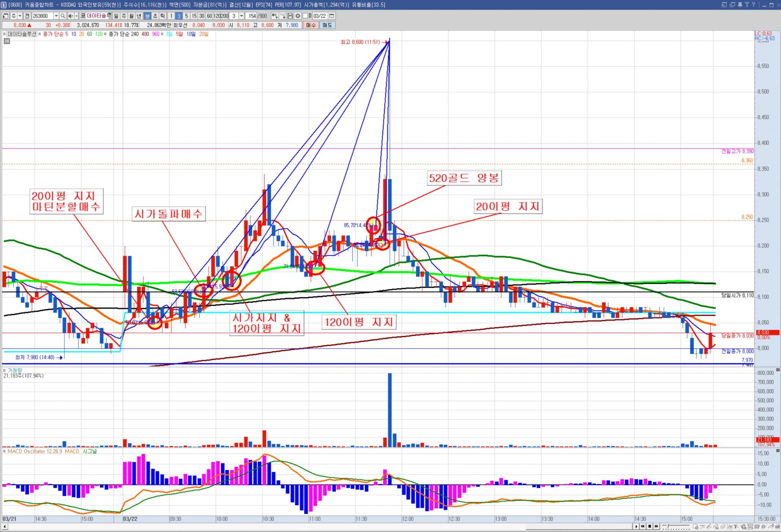Pin window with pushpin icon
The image size is (781, 532).
tap(740, 5)
